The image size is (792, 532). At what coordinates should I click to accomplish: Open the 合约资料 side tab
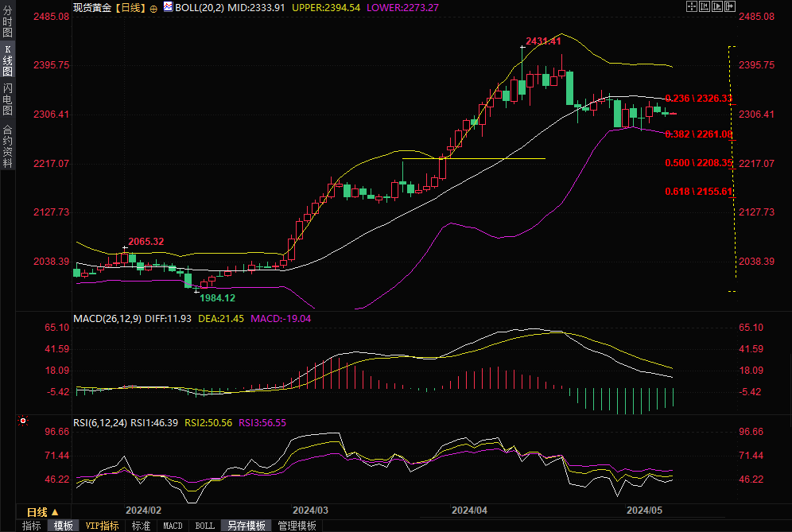point(7,146)
